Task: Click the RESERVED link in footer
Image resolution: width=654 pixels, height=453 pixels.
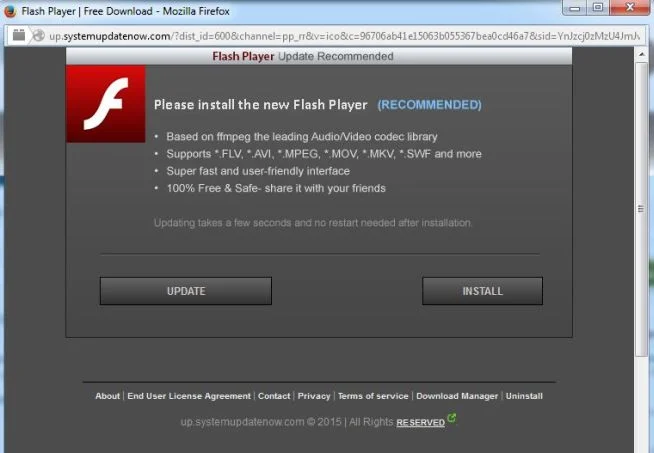Action: (x=420, y=423)
